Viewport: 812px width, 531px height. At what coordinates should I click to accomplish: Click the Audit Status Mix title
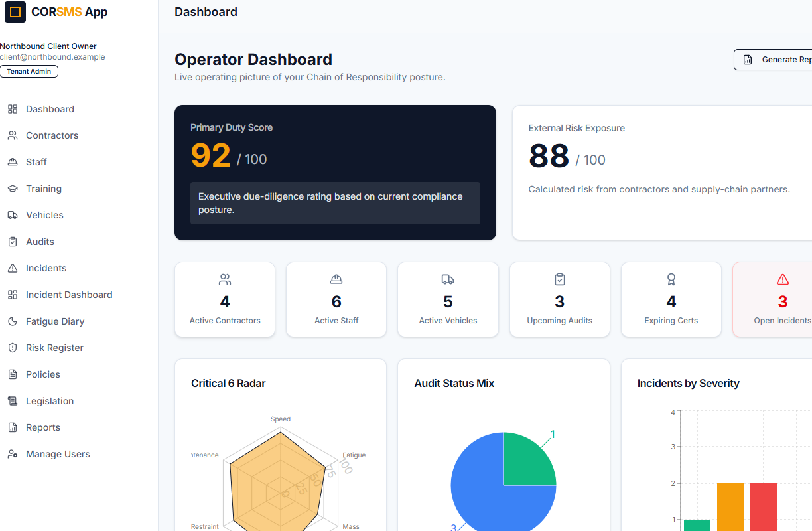[454, 383]
